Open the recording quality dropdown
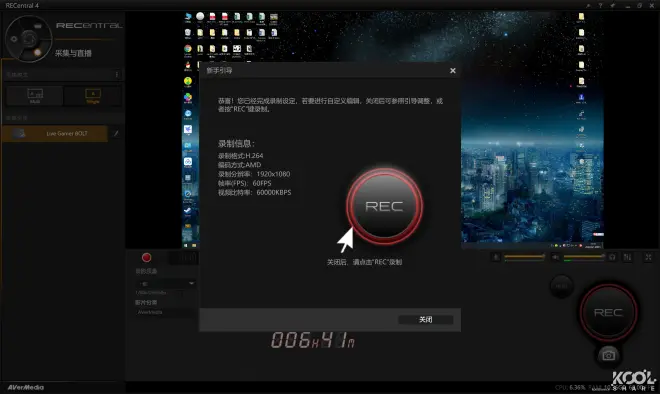This screenshot has width=660, height=394. coord(167,283)
